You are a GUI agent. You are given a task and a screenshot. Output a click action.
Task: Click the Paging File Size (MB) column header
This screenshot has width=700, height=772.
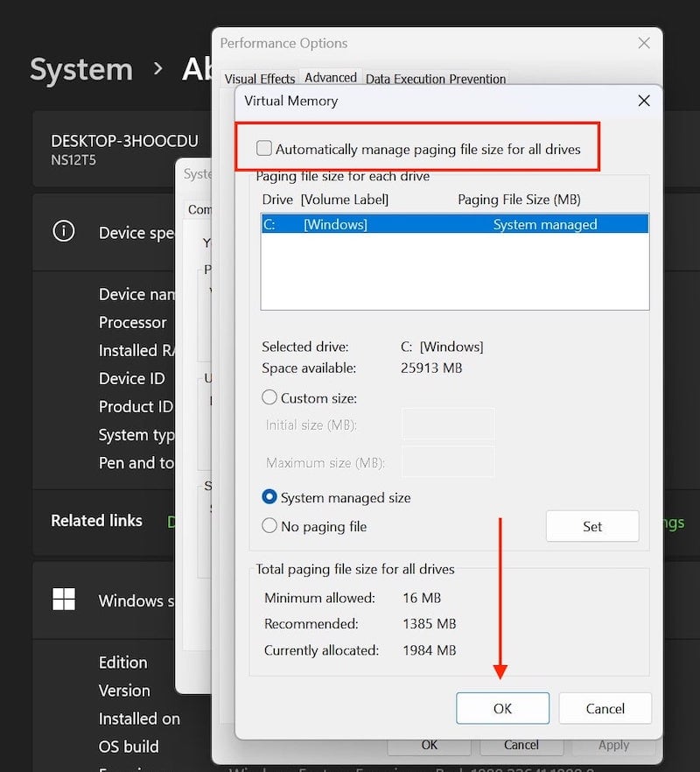tap(520, 200)
